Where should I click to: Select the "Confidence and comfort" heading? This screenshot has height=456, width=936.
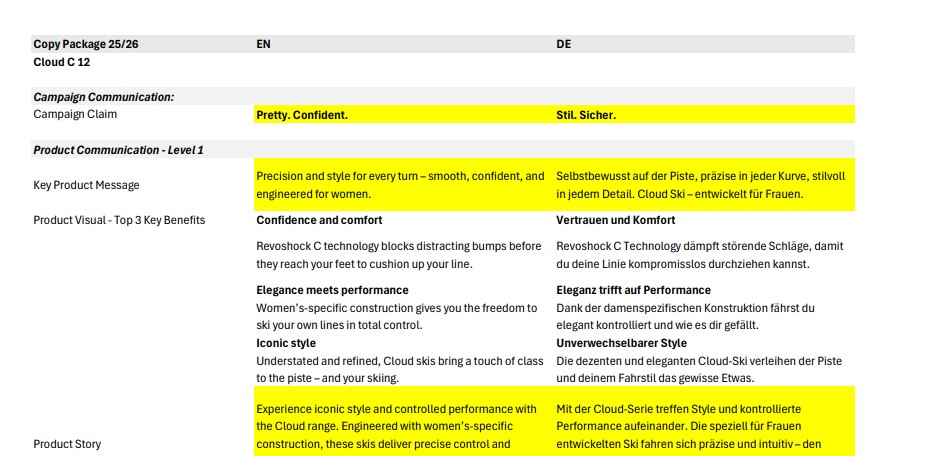tap(319, 220)
